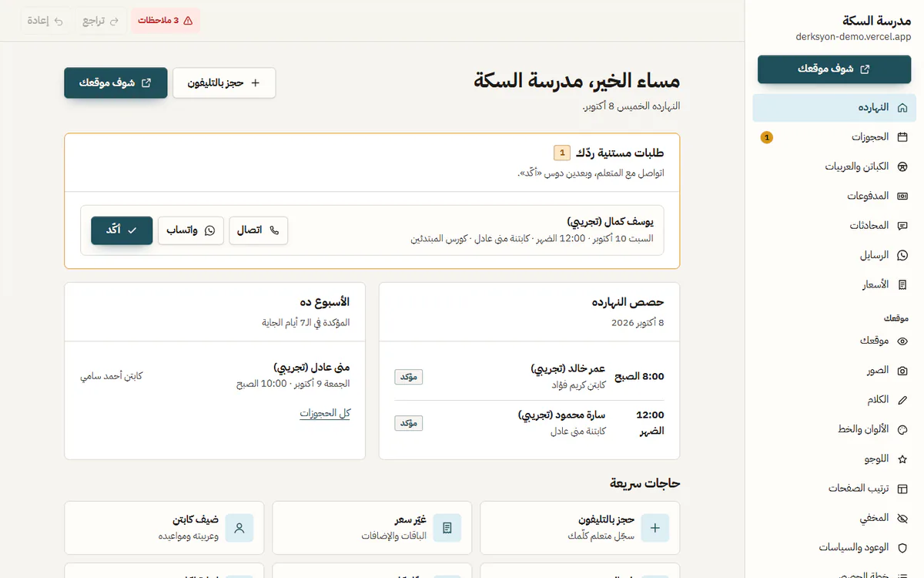Click كابتن أحمد سامي in الأسبوع ده card

pos(112,376)
